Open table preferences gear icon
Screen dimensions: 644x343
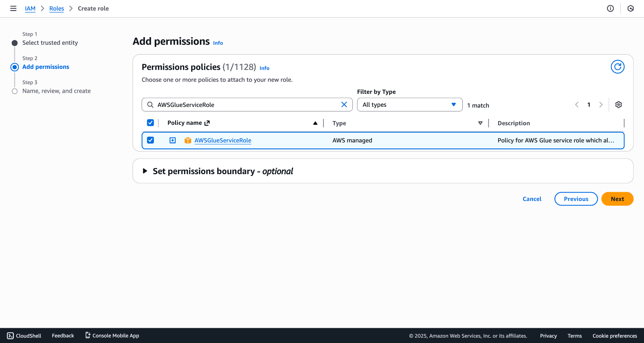point(619,105)
